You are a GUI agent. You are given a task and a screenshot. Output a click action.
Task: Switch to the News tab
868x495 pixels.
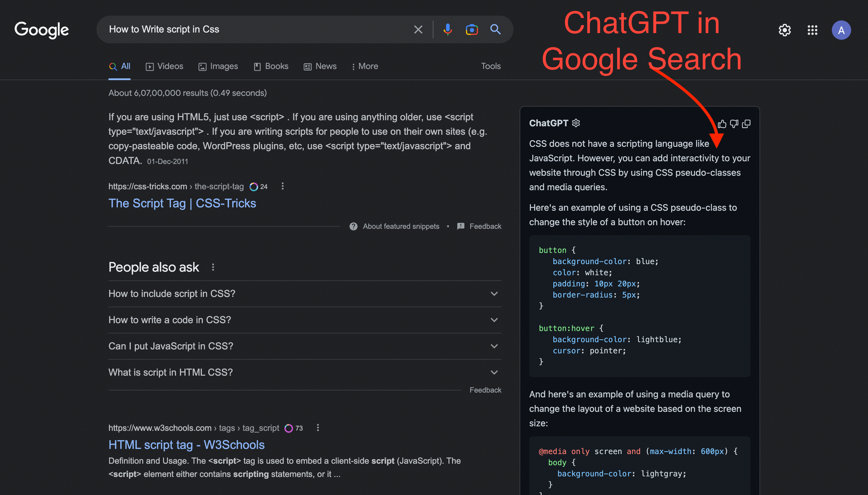320,66
